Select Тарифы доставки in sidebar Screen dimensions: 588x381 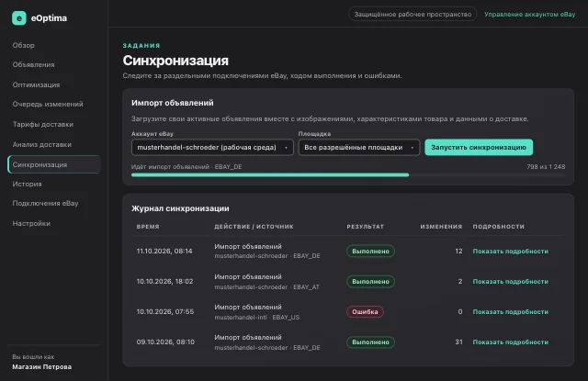coord(43,124)
